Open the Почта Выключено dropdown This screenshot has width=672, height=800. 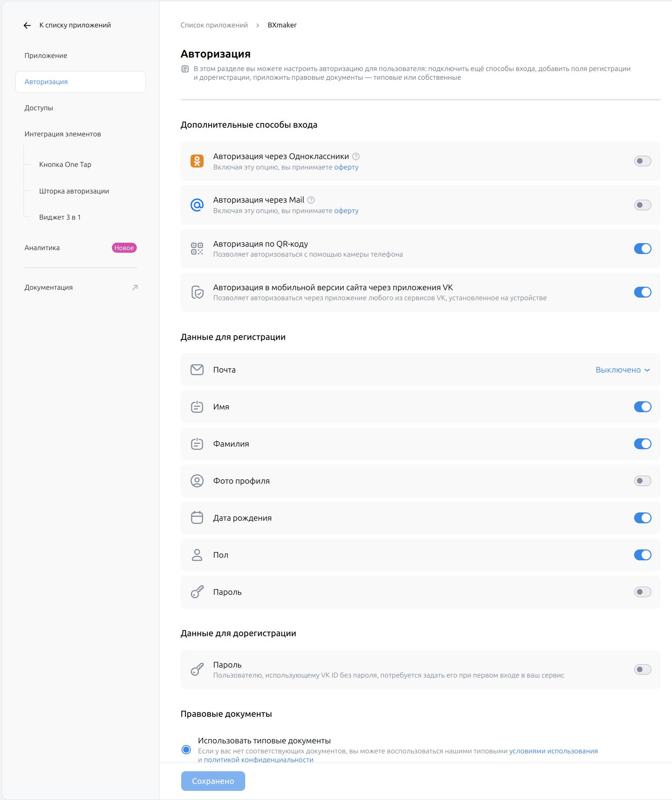[x=623, y=370]
